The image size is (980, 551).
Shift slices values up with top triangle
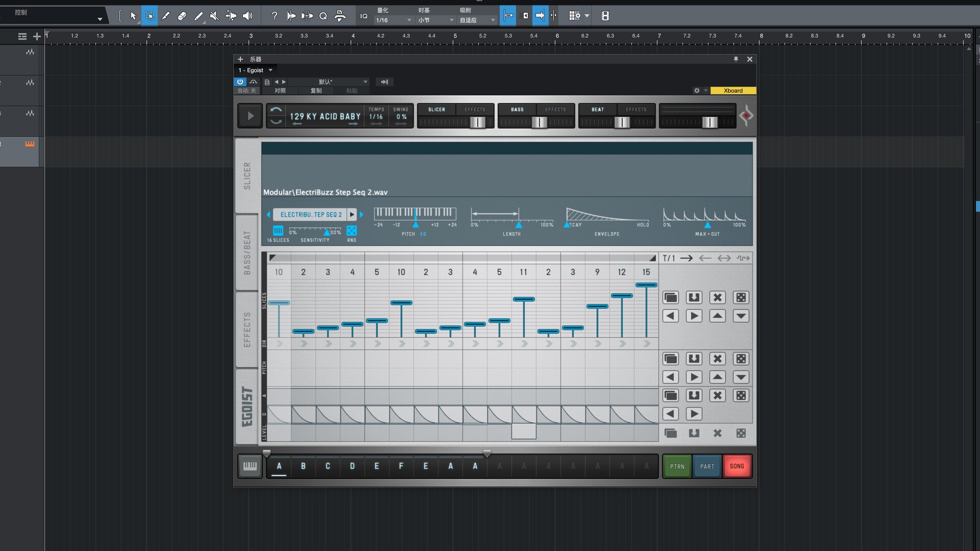coord(718,316)
